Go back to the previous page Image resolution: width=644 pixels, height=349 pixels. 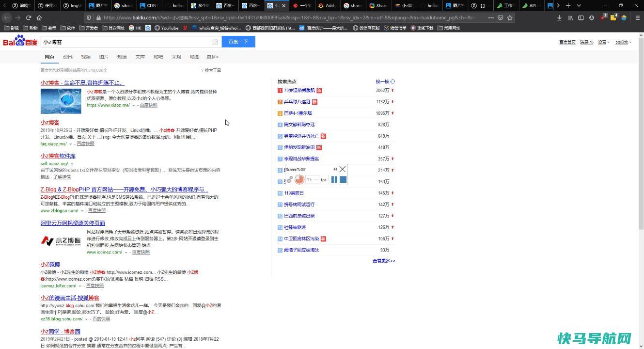(7, 17)
